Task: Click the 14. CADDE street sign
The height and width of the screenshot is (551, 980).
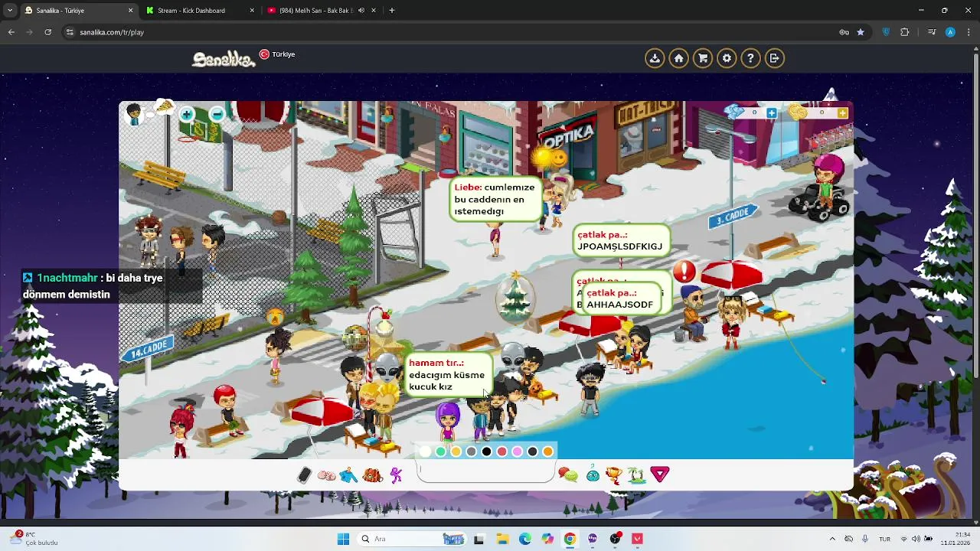Action: click(x=147, y=349)
